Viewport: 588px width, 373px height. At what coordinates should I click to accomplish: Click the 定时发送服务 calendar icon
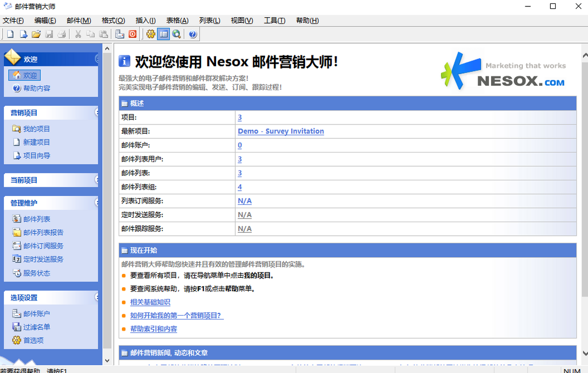pyautogui.click(x=17, y=259)
